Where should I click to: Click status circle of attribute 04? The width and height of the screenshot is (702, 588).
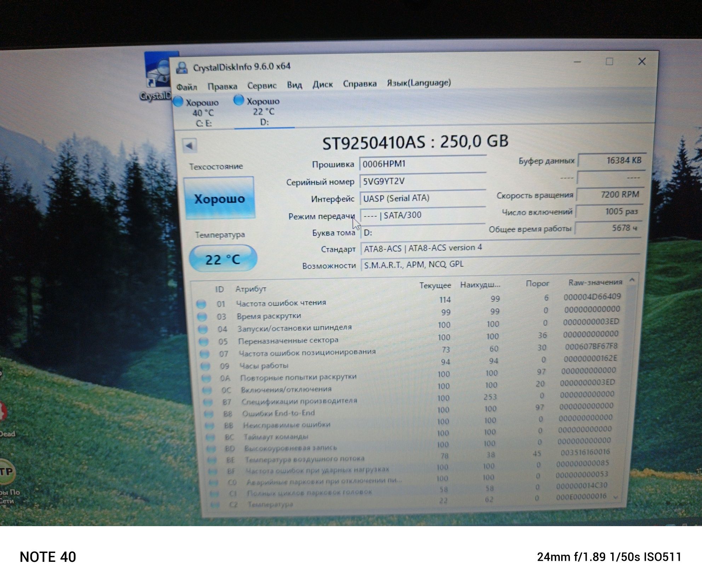[x=203, y=329]
